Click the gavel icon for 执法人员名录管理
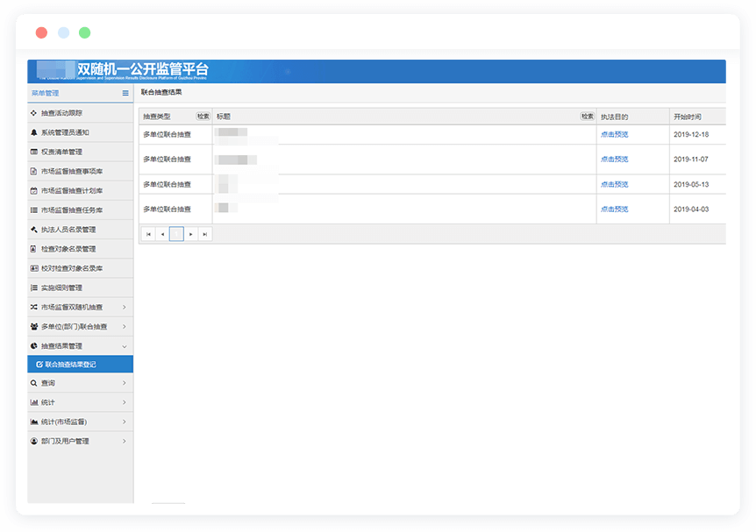 click(x=34, y=230)
